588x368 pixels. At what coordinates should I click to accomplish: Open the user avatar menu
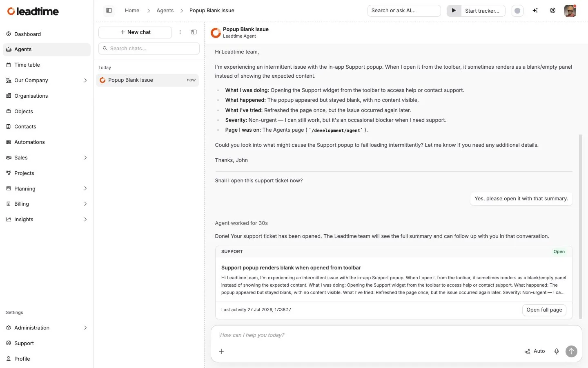pyautogui.click(x=570, y=11)
